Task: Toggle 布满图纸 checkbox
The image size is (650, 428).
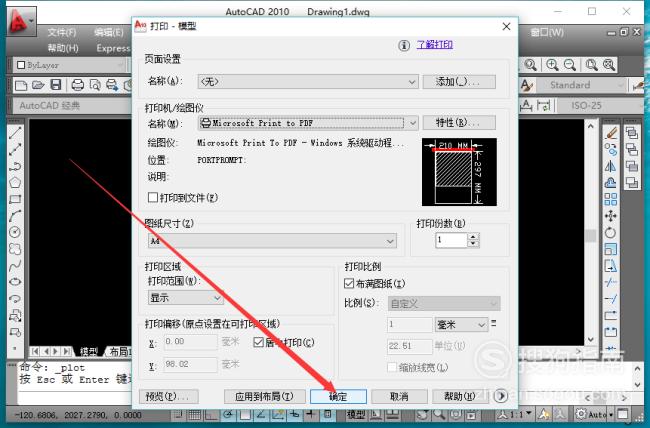Action: 349,284
